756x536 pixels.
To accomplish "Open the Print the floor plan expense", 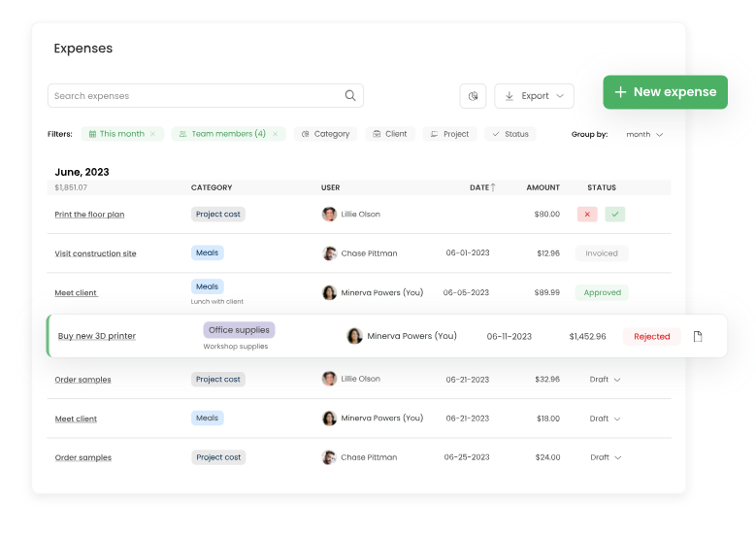I will (89, 215).
